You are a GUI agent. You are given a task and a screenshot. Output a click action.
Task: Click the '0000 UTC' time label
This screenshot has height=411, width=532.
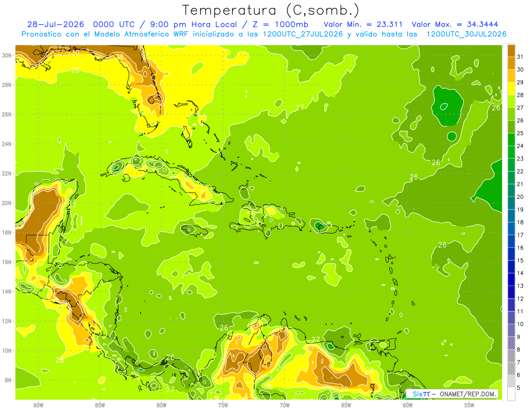point(114,24)
